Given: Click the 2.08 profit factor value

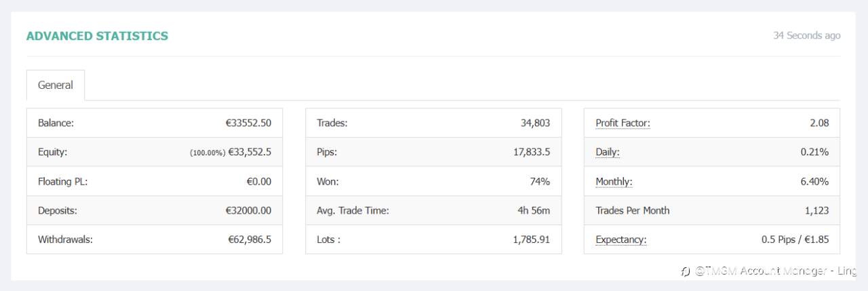Looking at the screenshot, I should [818, 123].
